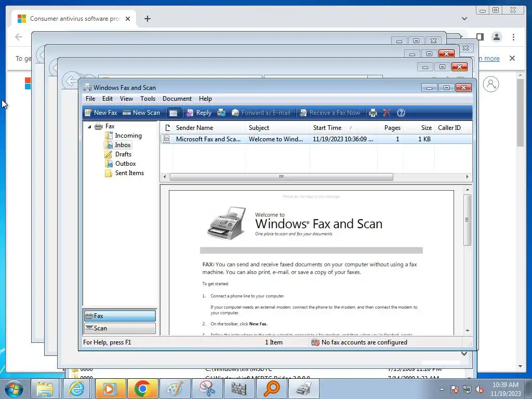
Task: Click the New Fax toolbar button
Action: coord(101,113)
